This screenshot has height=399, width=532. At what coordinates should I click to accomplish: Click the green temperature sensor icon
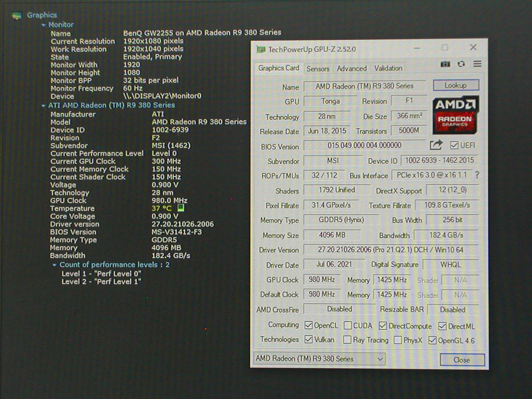coord(180,208)
